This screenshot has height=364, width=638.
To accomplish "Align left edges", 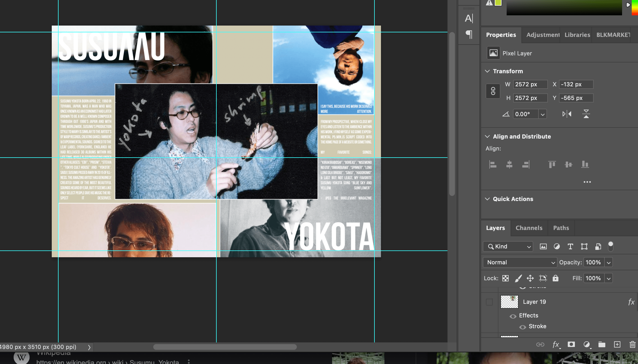I will [x=493, y=164].
